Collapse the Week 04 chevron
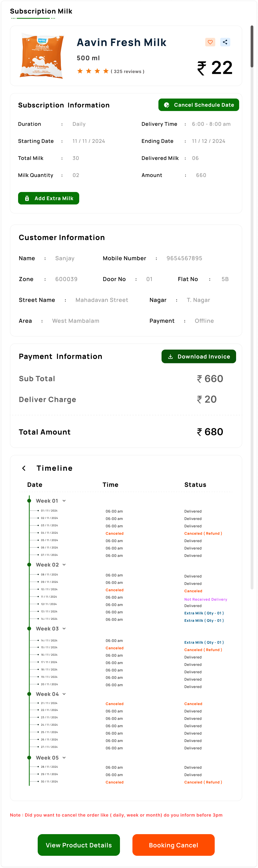Image resolution: width=258 pixels, height=868 pixels. (64, 694)
